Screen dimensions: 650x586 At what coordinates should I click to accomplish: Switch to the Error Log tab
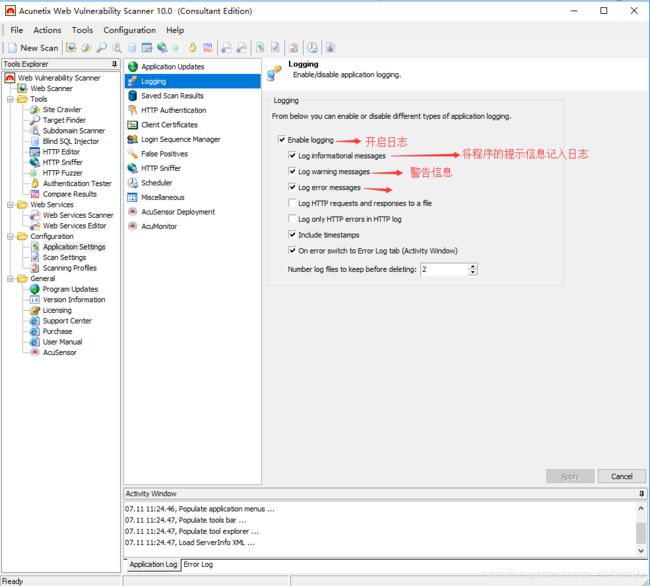pos(198,564)
